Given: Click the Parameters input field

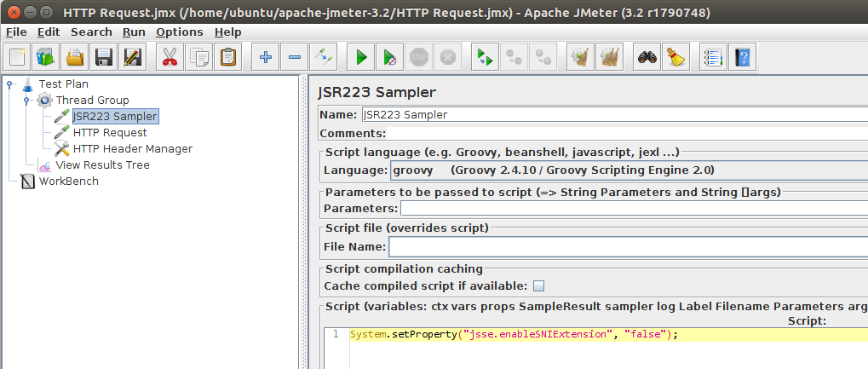Looking at the screenshot, I should [635, 208].
